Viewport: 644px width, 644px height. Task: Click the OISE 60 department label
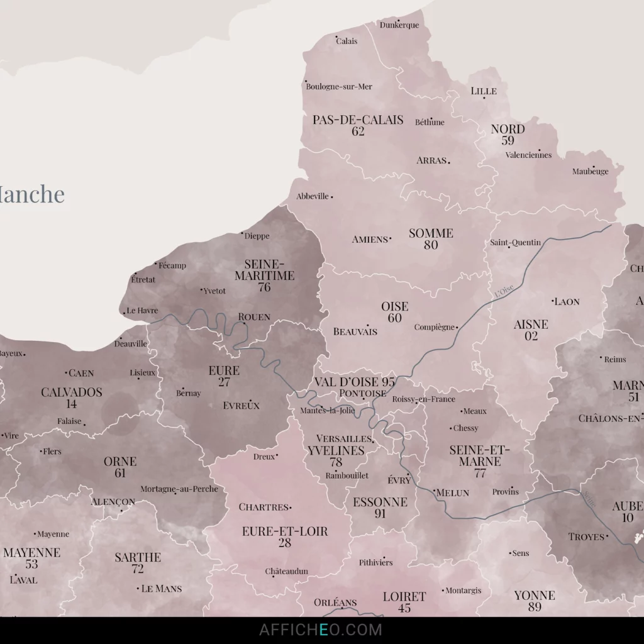click(x=394, y=313)
